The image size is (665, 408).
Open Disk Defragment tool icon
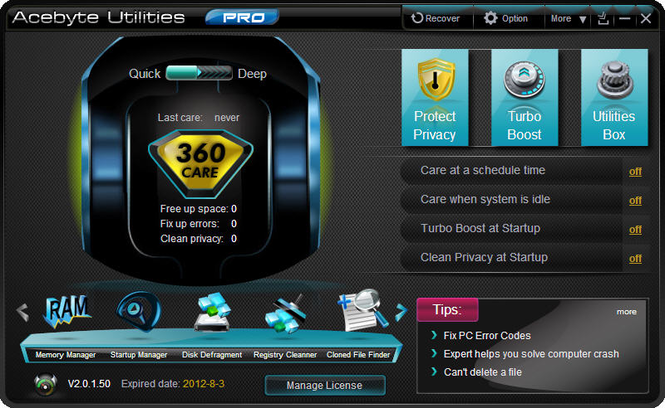click(x=212, y=312)
